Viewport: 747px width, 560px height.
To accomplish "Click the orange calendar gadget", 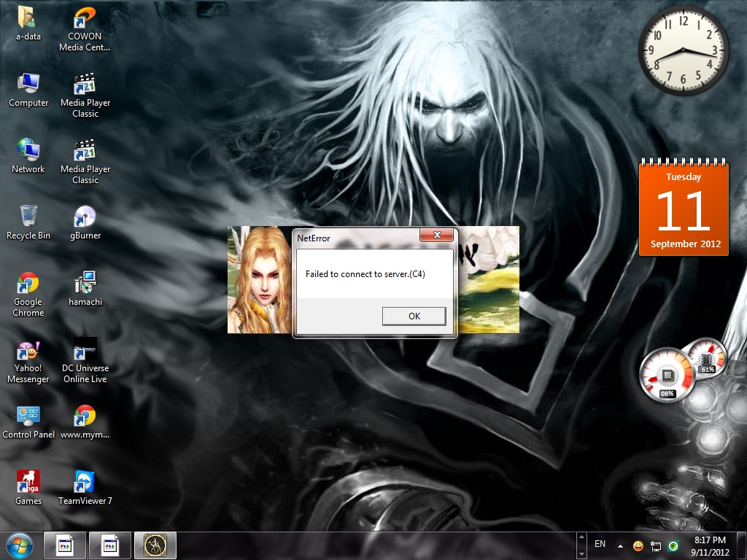I will (684, 209).
